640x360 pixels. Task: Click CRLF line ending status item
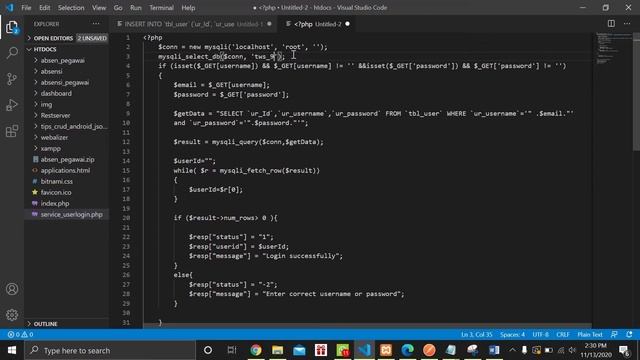(562, 335)
